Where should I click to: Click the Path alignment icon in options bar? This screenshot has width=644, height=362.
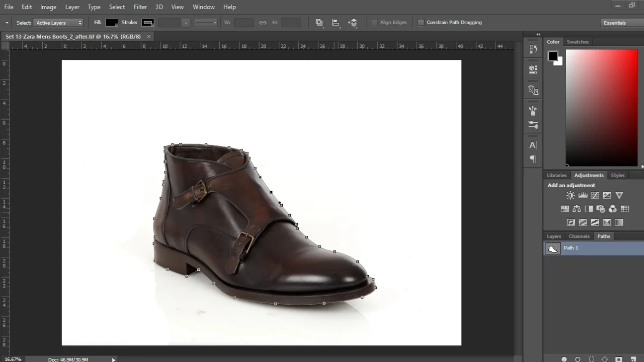coord(336,23)
